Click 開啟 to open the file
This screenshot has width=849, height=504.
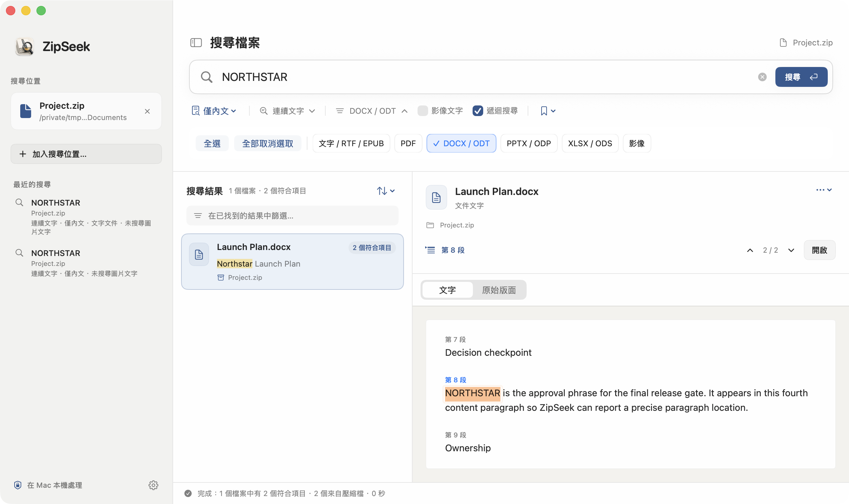point(819,250)
